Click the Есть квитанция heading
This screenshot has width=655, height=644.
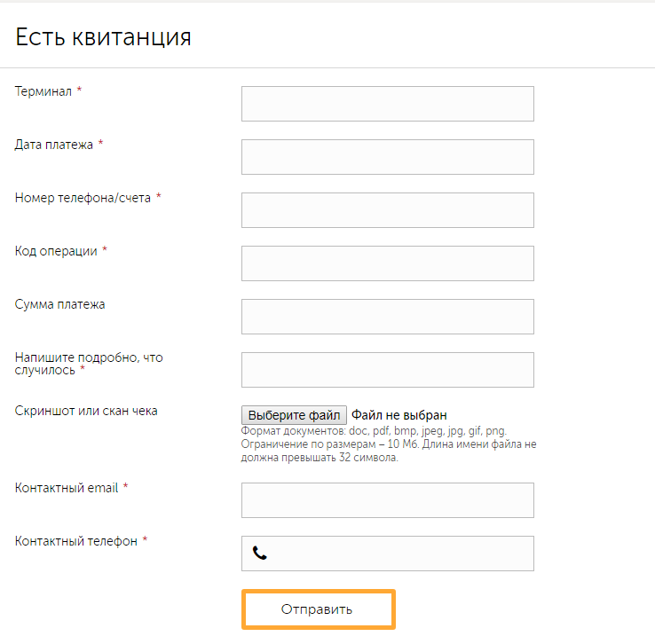(x=103, y=37)
